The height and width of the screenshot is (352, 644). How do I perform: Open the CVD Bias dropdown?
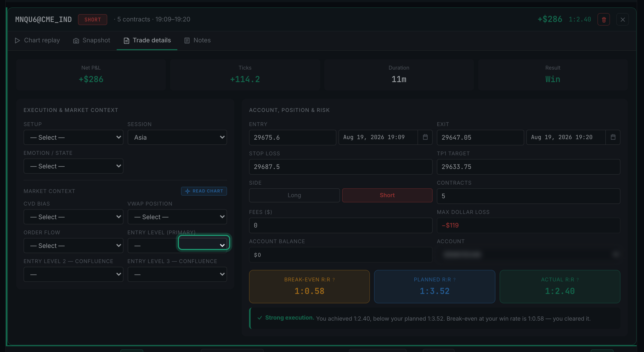[x=74, y=217]
